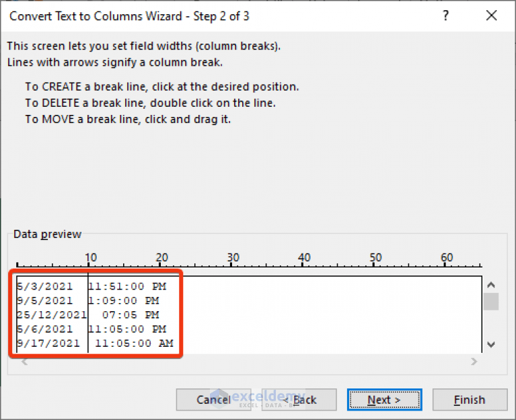Click the preview scroll up arrow

pos(491,285)
